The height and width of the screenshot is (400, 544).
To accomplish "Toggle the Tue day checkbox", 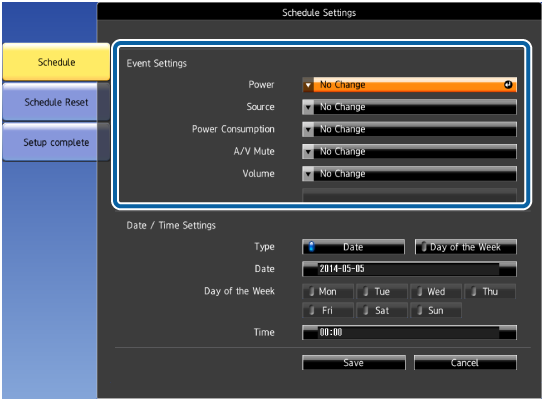I will click(382, 291).
